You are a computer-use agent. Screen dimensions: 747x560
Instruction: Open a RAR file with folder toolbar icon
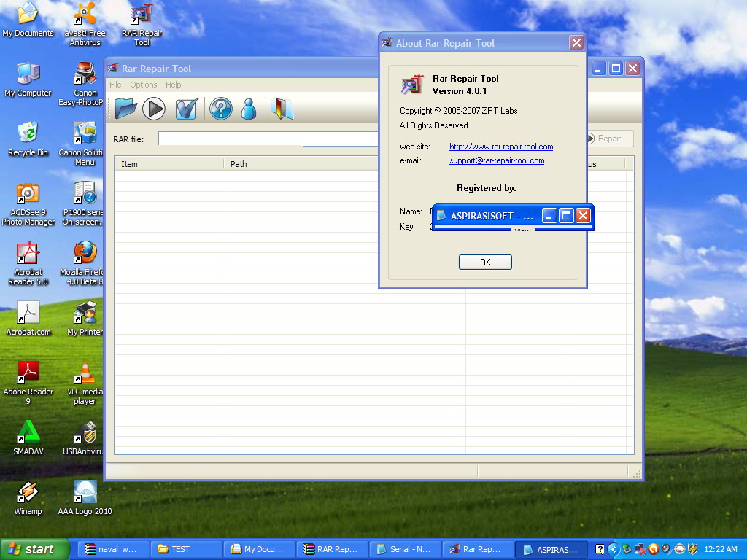(x=125, y=109)
